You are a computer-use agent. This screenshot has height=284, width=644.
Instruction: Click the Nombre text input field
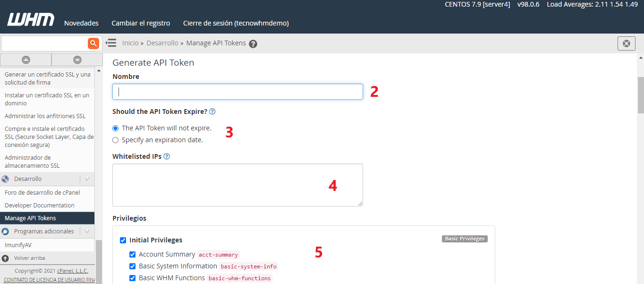[237, 92]
